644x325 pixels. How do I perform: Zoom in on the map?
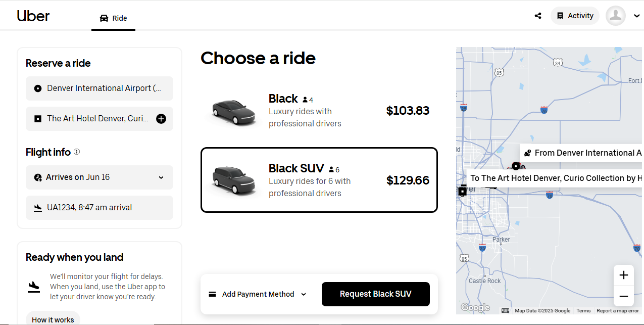[x=623, y=275]
